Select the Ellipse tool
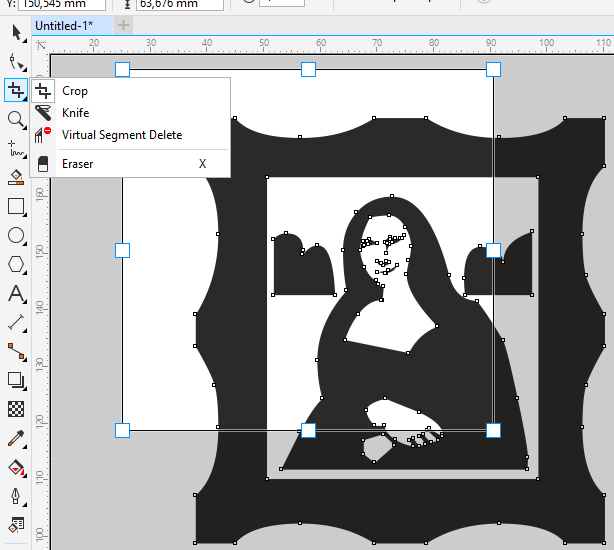The image size is (614, 550). (x=15, y=236)
